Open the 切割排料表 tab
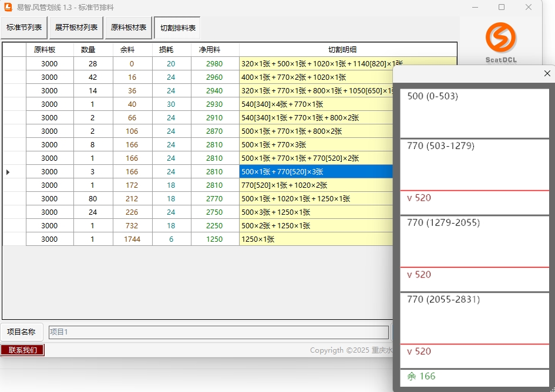The width and height of the screenshot is (555, 392). pos(178,28)
